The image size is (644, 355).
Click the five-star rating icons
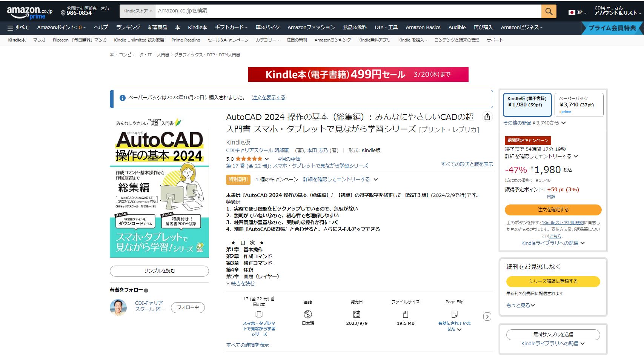(249, 159)
